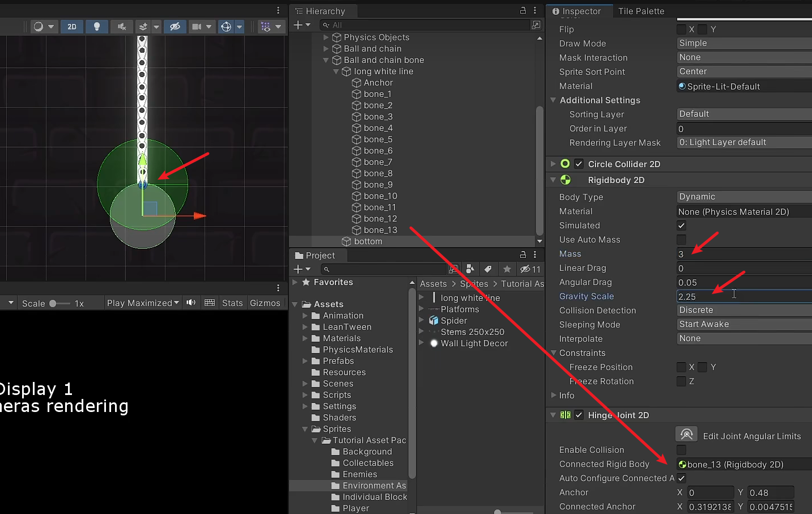This screenshot has width=812, height=514.
Task: Click the search by label tag icon
Action: [488, 269]
